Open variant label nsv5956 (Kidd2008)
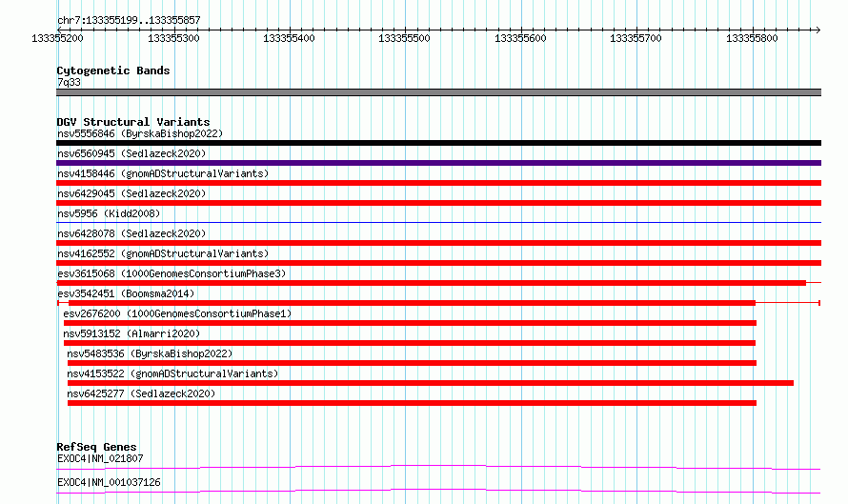 (109, 213)
